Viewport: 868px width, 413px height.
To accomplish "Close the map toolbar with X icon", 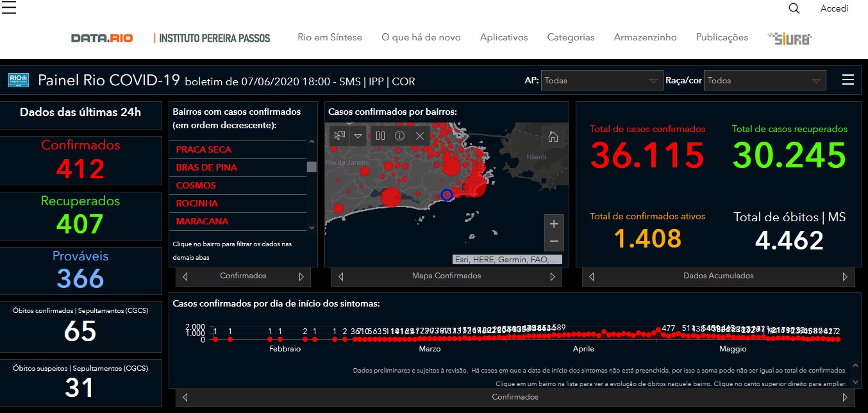I will coord(420,136).
